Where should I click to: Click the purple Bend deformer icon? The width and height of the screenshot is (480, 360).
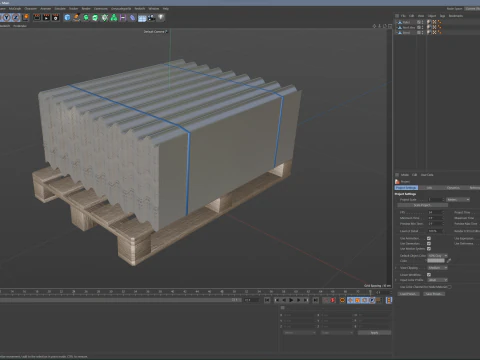click(133, 17)
